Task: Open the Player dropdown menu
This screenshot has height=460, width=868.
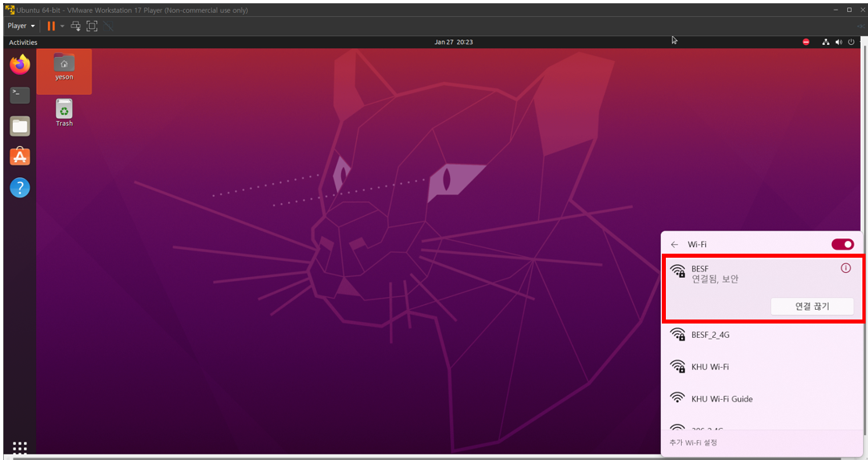Action: pos(21,26)
